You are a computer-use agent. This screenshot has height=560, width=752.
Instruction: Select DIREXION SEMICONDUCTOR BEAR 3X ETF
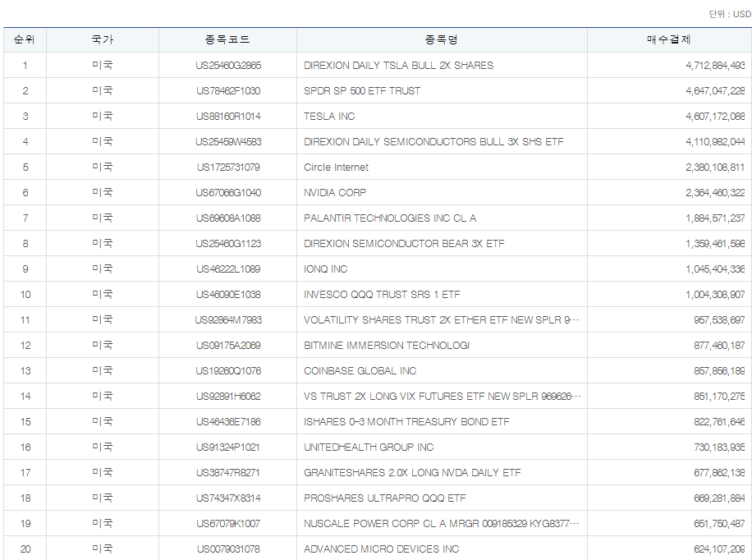click(x=404, y=243)
